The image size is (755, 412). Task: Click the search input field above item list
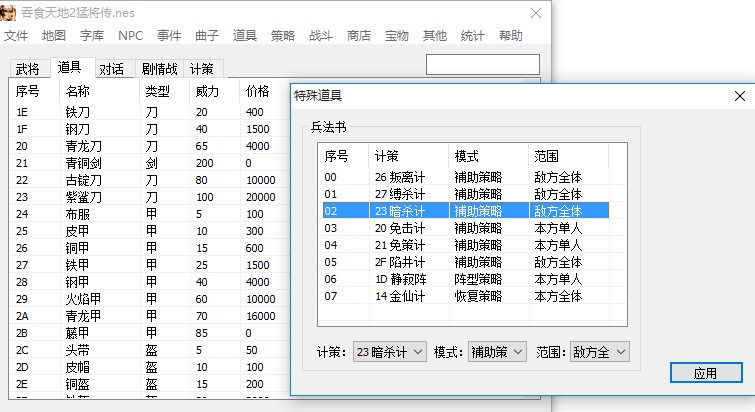(x=482, y=64)
